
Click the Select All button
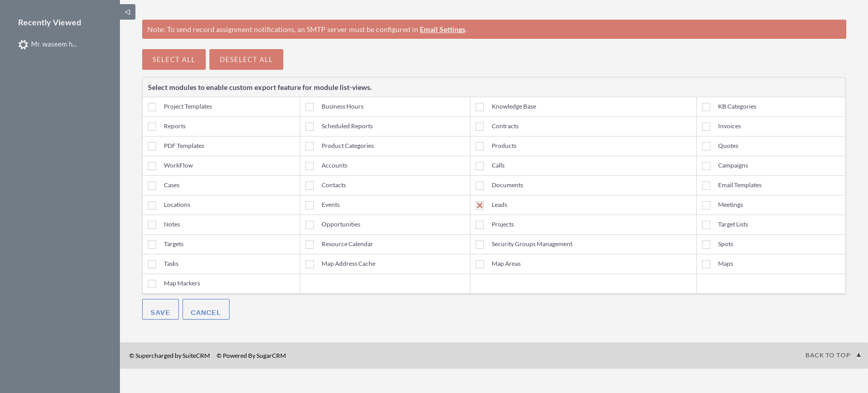(x=174, y=59)
